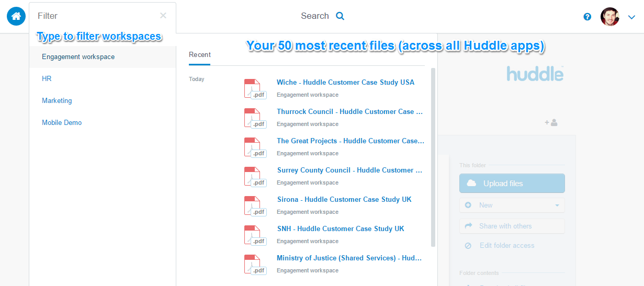Click the Edit folder access circle icon
644x286 pixels.
pyautogui.click(x=468, y=246)
